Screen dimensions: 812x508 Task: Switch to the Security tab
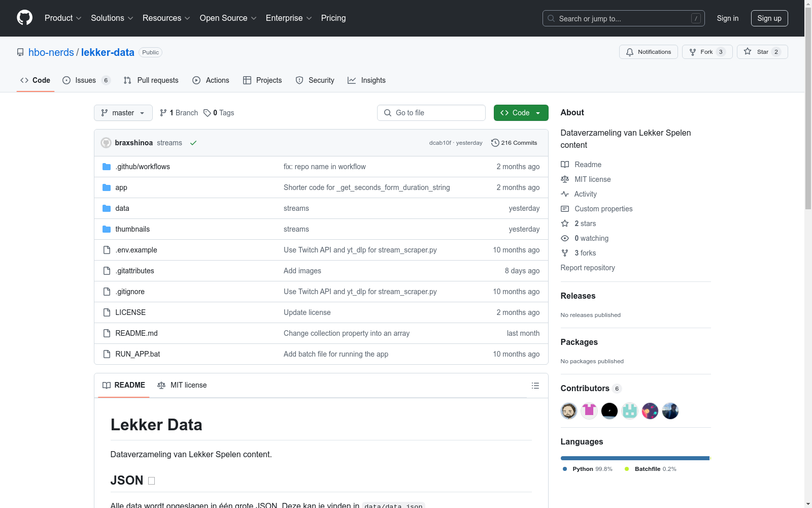(315, 80)
